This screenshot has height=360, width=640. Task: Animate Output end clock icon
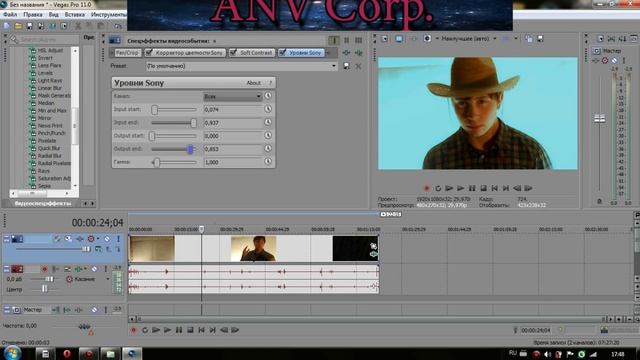(x=268, y=149)
